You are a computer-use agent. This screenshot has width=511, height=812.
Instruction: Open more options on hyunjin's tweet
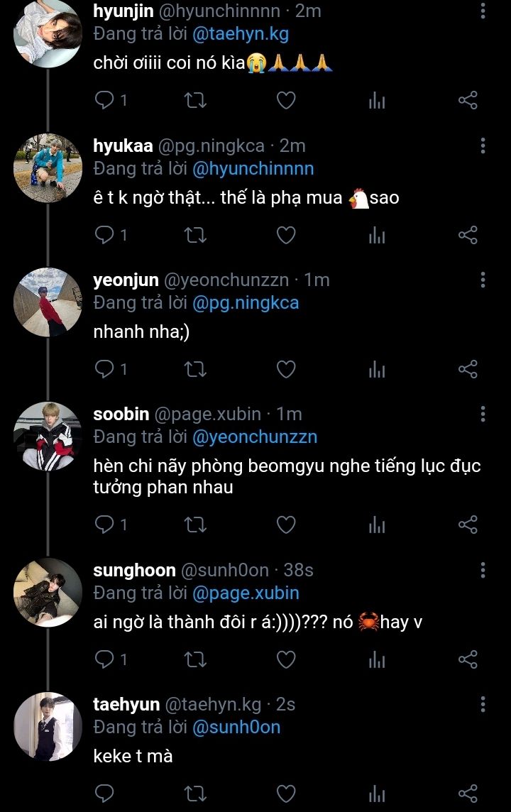click(483, 11)
